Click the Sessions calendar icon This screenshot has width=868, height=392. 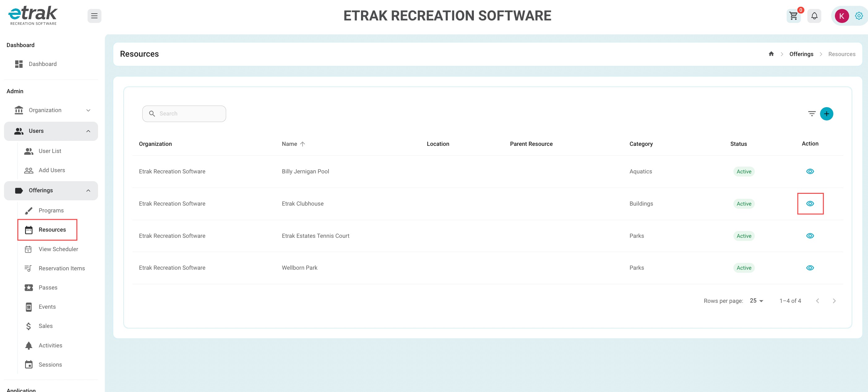(x=29, y=365)
